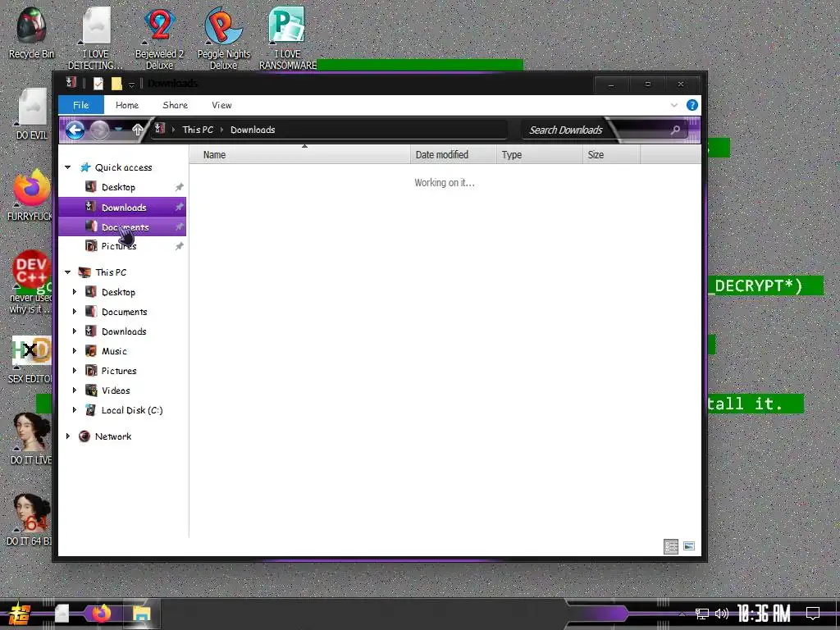Viewport: 840px width, 630px height.
Task: Click the Start button on taskbar
Action: 18,614
